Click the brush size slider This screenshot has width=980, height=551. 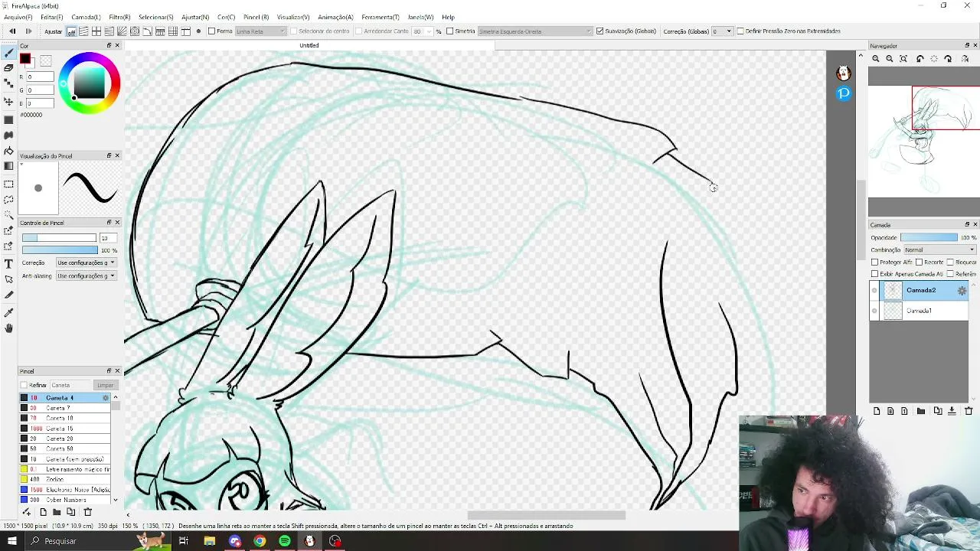coord(59,238)
